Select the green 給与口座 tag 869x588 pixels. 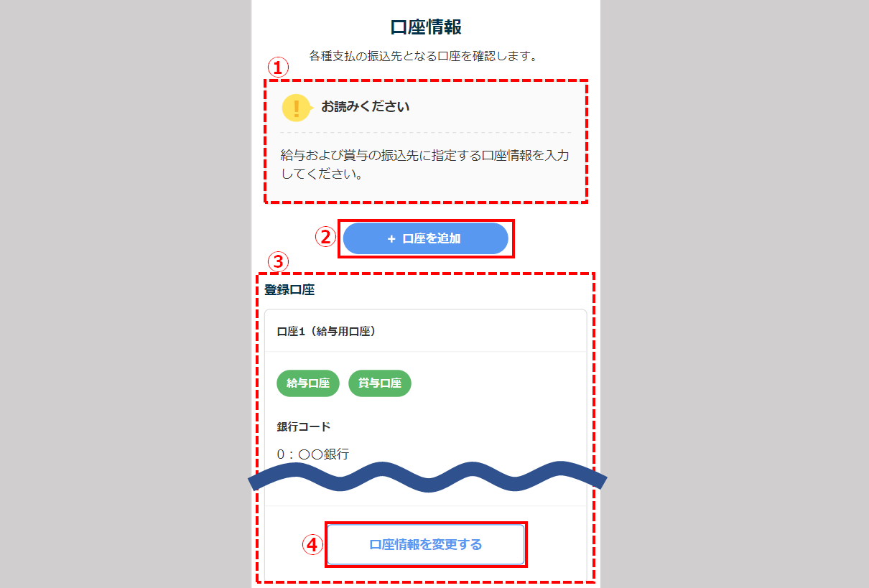pos(308,383)
